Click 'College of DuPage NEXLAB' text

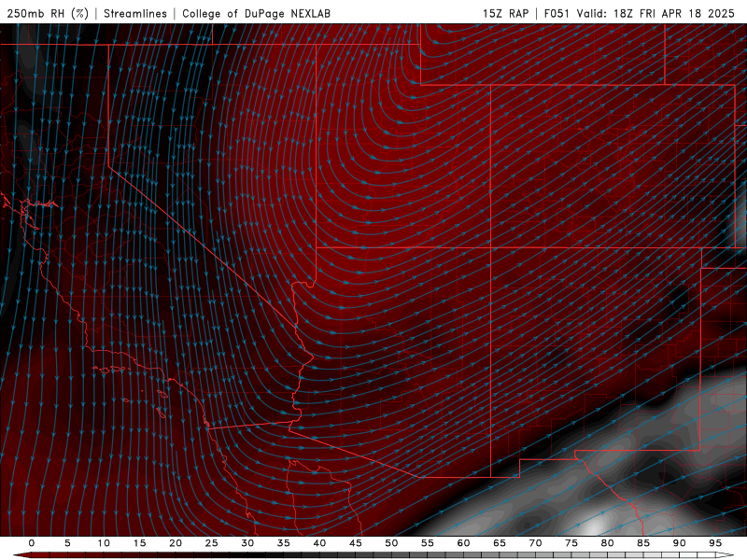[x=256, y=13]
